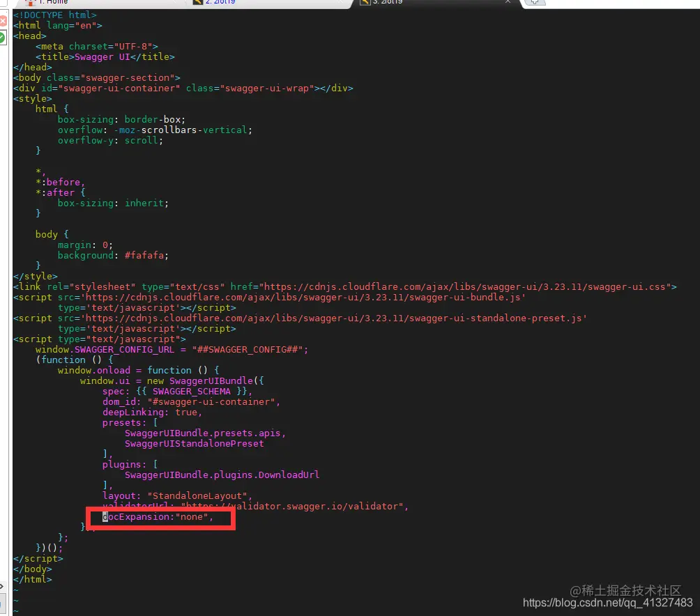Click the presets: [ line

(x=130, y=422)
